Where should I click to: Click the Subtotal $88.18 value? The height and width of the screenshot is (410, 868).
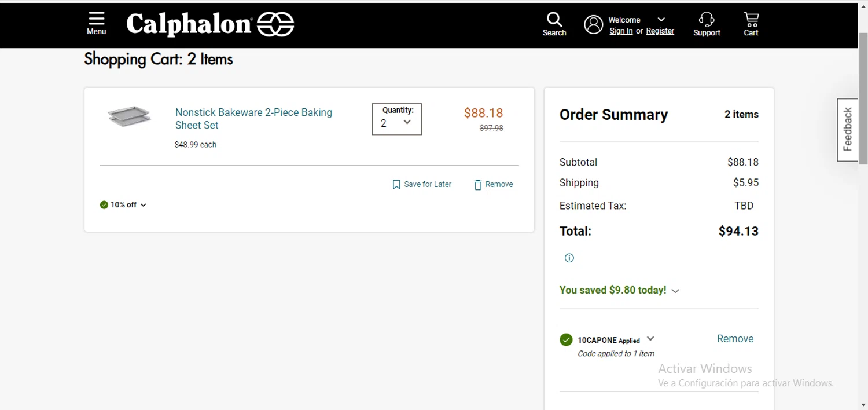[x=743, y=163]
